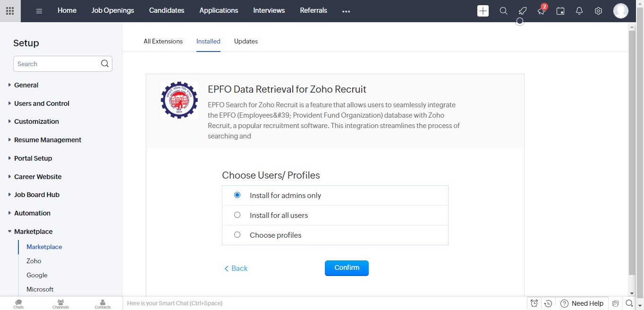This screenshot has width=644, height=310.
Task: Click the Confirm button
Action: pos(347,268)
